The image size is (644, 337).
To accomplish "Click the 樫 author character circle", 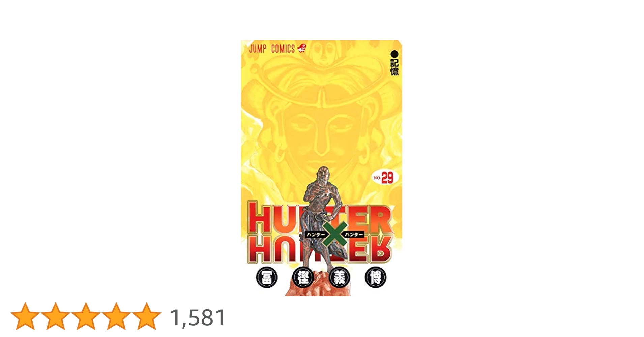I will (303, 278).
